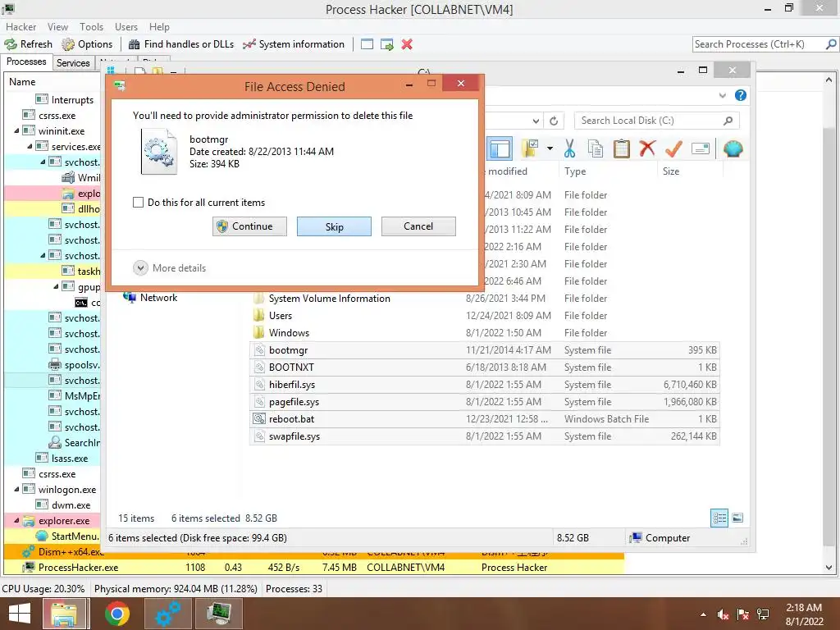840x630 pixels.
Task: Click the blue shell icon in Explorer toolbar
Action: [733, 148]
